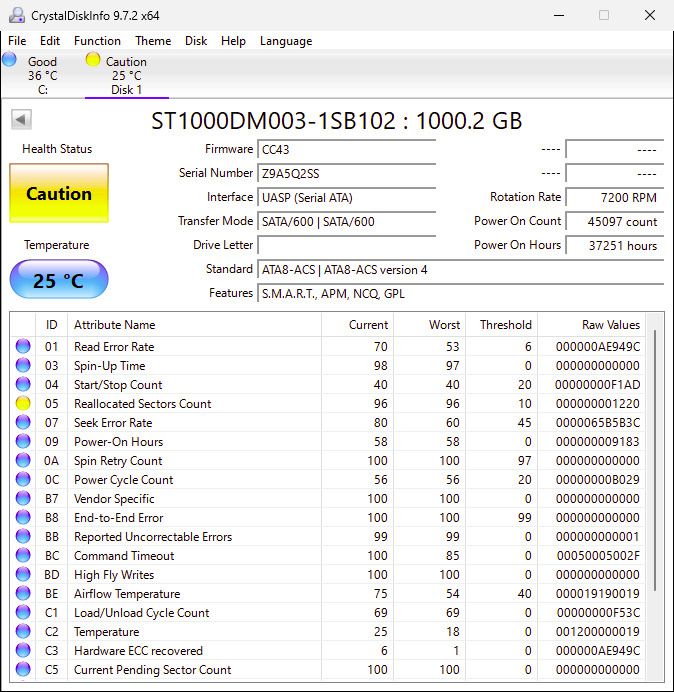Click raw value 00050005002F of Command Timeout

(x=598, y=555)
